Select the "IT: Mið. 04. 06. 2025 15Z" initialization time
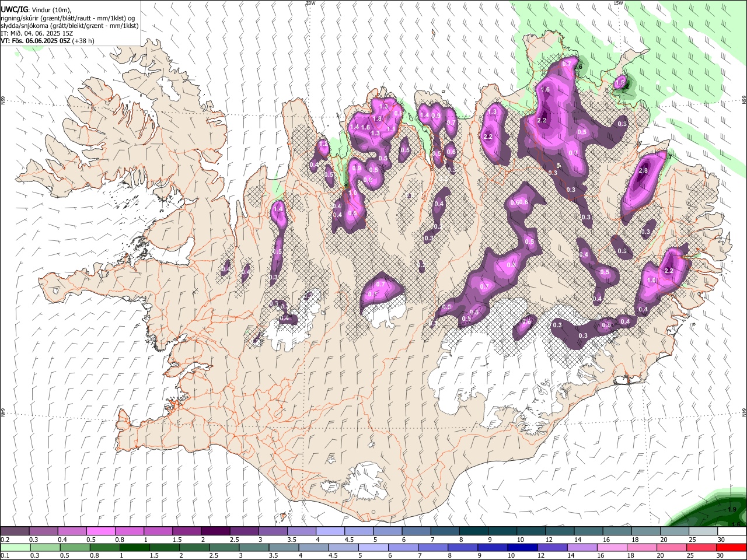This screenshot has width=747, height=560. [x=37, y=33]
